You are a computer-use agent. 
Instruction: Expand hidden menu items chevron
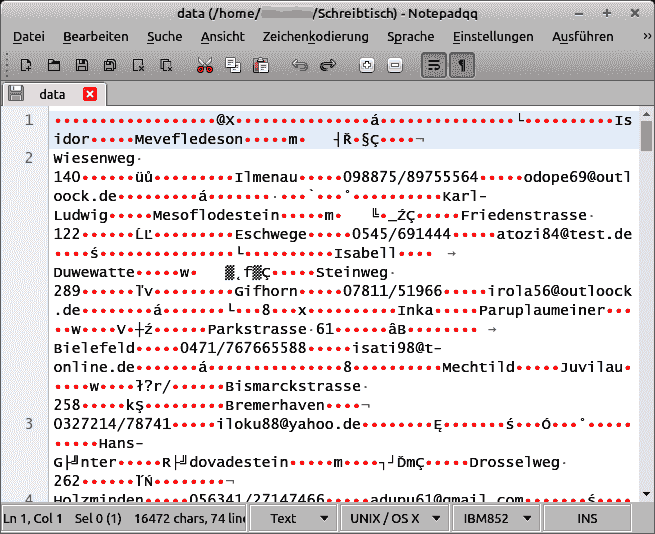[647, 37]
